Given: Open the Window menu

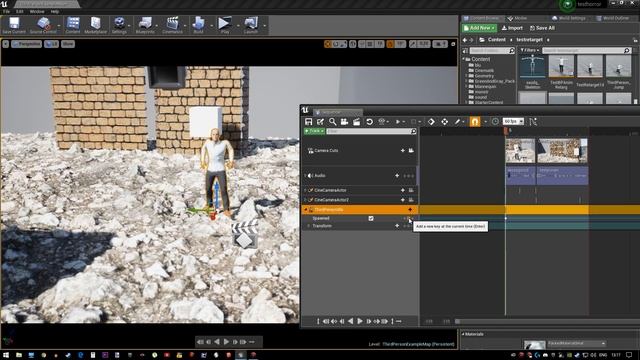Looking at the screenshot, I should tap(37, 11).
